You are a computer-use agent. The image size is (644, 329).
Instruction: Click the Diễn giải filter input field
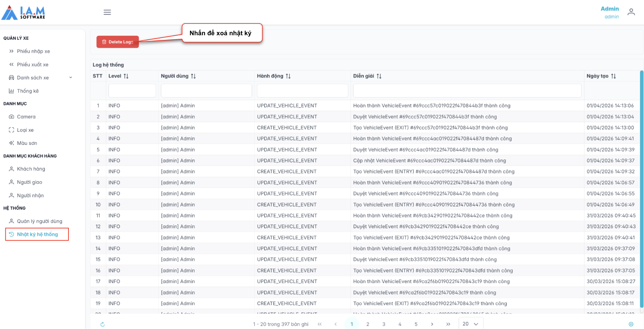click(467, 91)
